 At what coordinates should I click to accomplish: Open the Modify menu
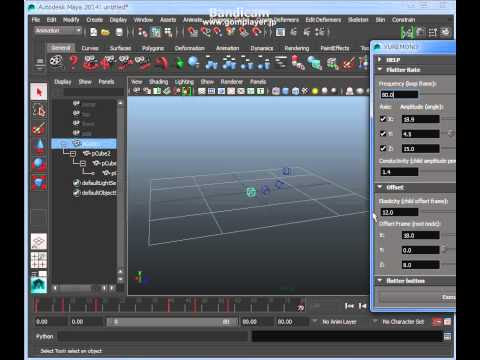(71, 20)
